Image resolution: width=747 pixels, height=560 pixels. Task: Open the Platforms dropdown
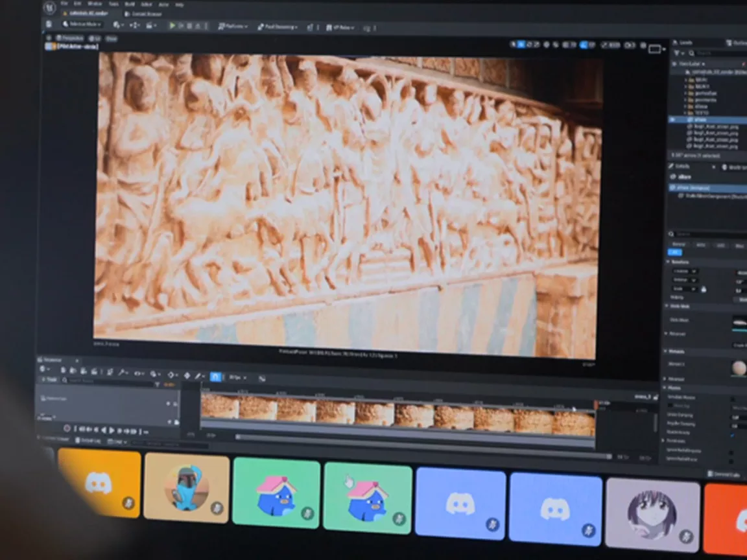(233, 27)
